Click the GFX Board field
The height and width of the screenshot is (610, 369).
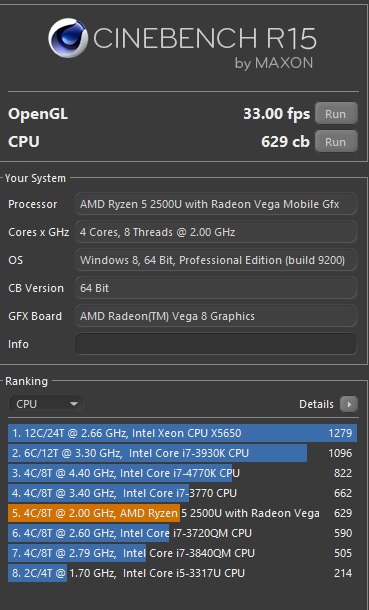216,316
